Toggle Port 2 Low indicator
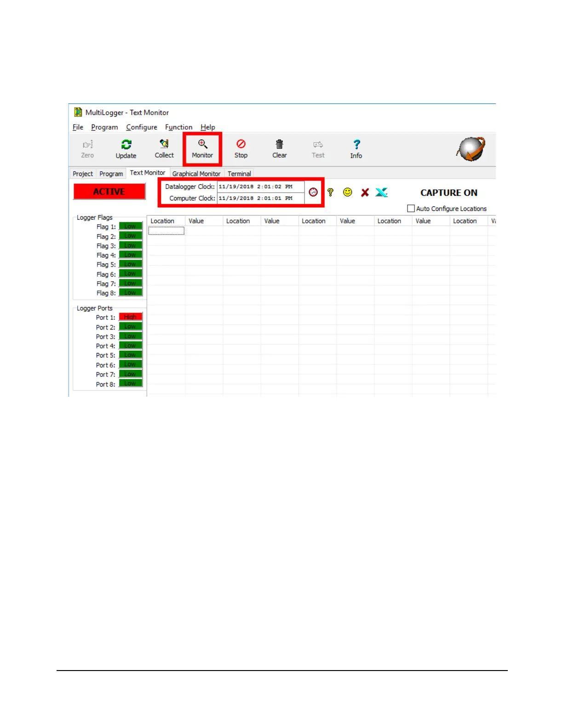Screen dimensions: 563x728 coord(131,327)
